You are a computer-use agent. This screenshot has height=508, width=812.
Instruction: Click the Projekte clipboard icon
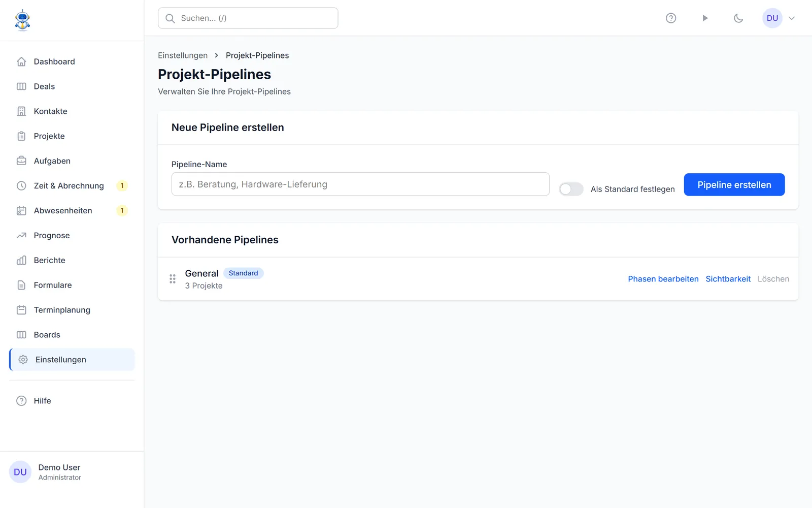point(21,136)
